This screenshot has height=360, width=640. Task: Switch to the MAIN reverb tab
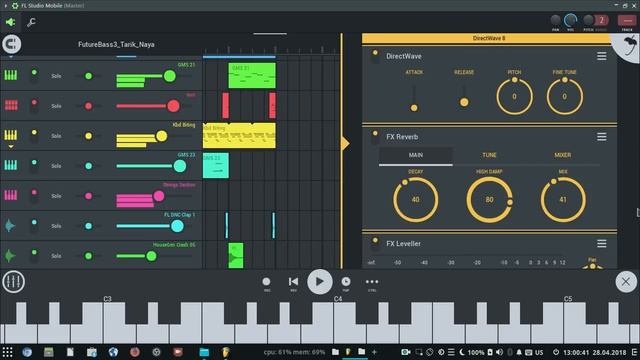coord(416,155)
